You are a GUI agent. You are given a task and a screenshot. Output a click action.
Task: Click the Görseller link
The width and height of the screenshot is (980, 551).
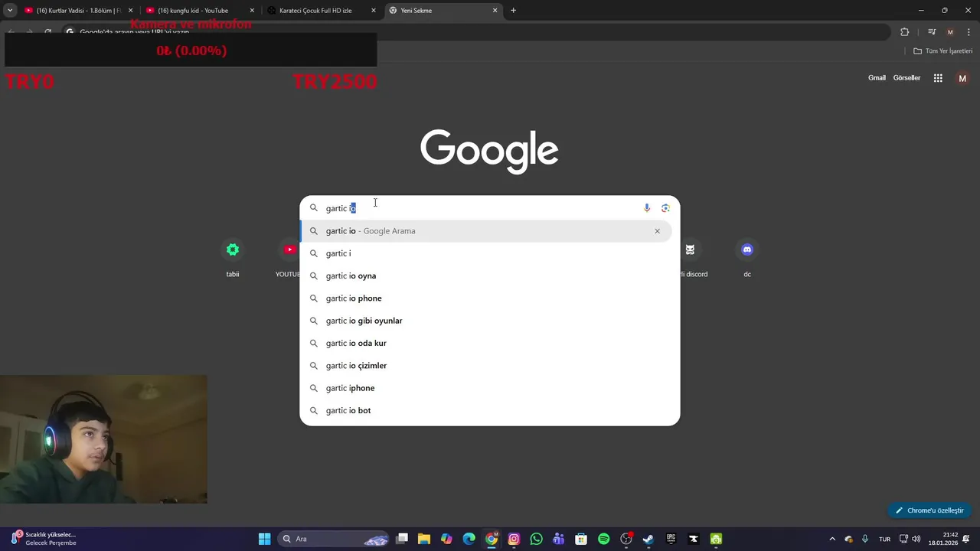point(906,78)
